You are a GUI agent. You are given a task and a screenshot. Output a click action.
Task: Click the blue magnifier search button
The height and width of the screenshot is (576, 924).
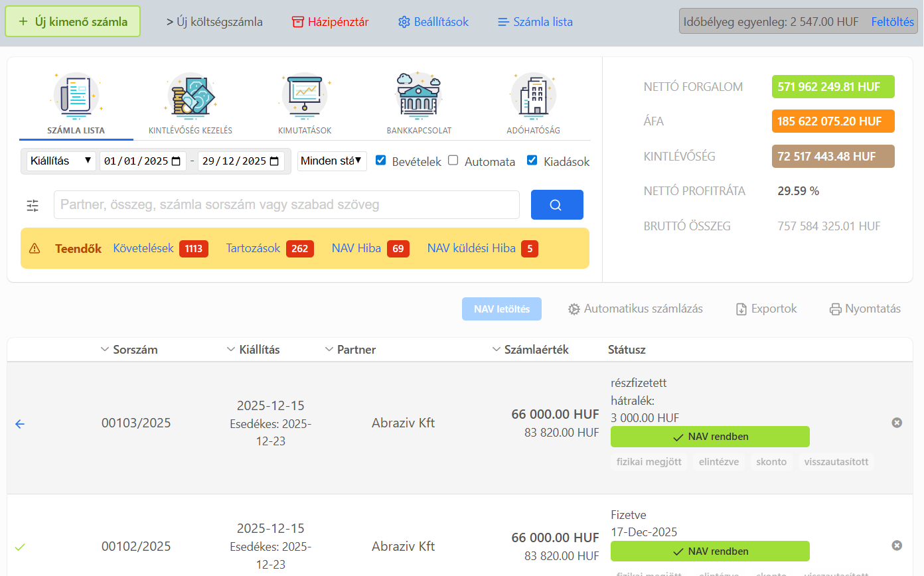(x=556, y=205)
